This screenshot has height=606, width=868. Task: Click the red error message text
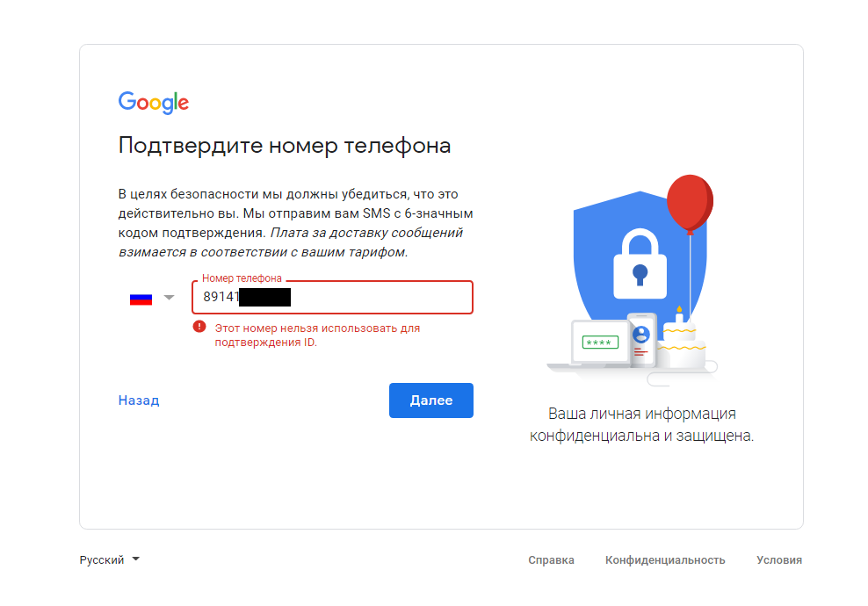[x=317, y=335]
